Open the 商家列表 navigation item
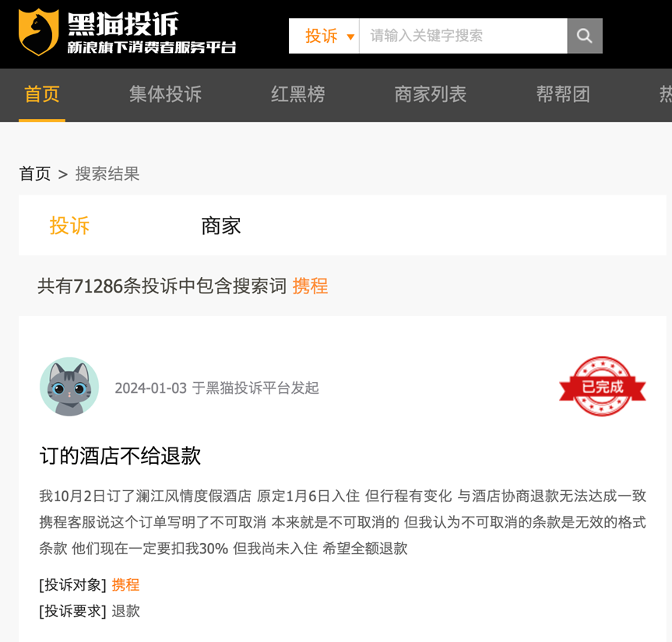The image size is (672, 642). (431, 94)
